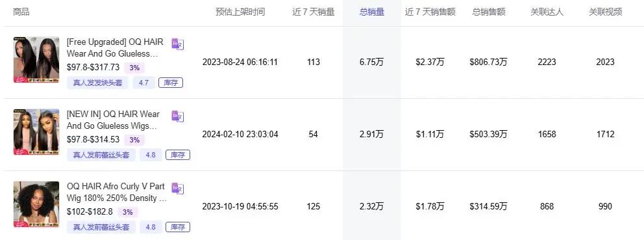Click translate icon on Afro Curly V Part Wig
Viewport: 644px width, 240px height.
point(177,189)
